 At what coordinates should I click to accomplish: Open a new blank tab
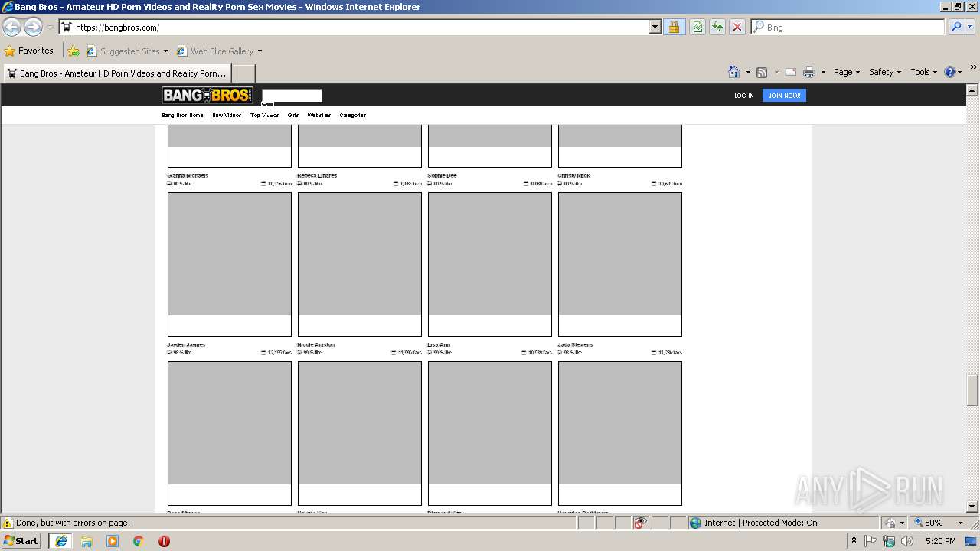coord(243,73)
